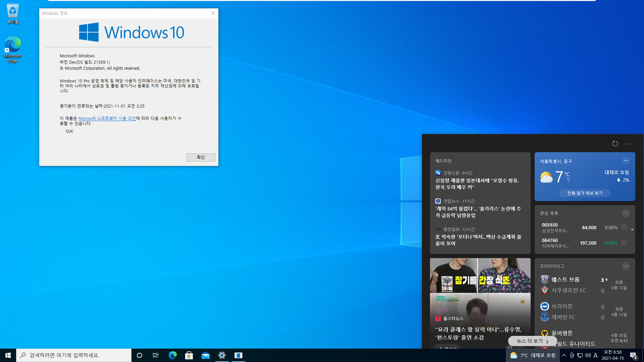Open Cortana from the taskbar
Image resolution: width=644 pixels, height=362 pixels.
(140, 355)
